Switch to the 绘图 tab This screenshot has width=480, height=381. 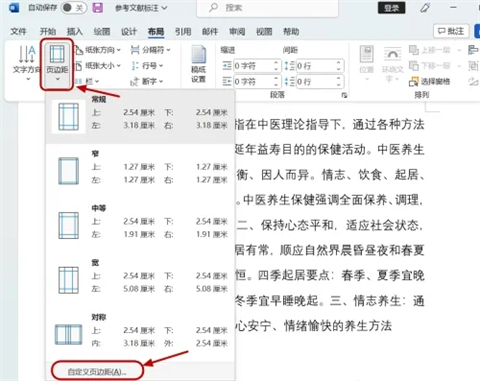[102, 32]
